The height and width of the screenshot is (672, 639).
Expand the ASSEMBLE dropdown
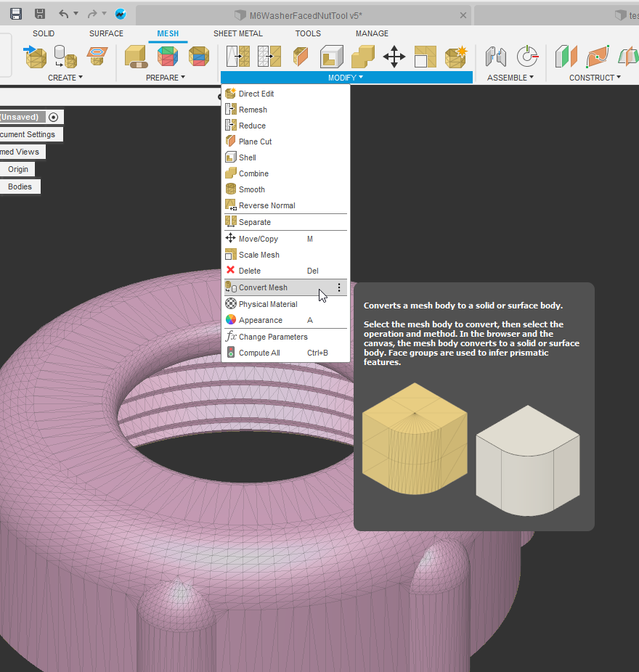510,77
